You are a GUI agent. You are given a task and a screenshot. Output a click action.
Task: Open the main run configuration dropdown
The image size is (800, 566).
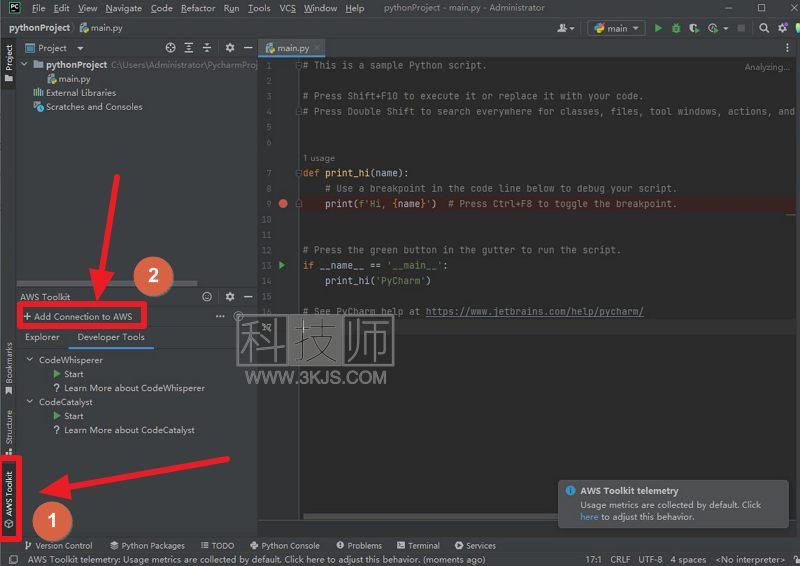[616, 28]
